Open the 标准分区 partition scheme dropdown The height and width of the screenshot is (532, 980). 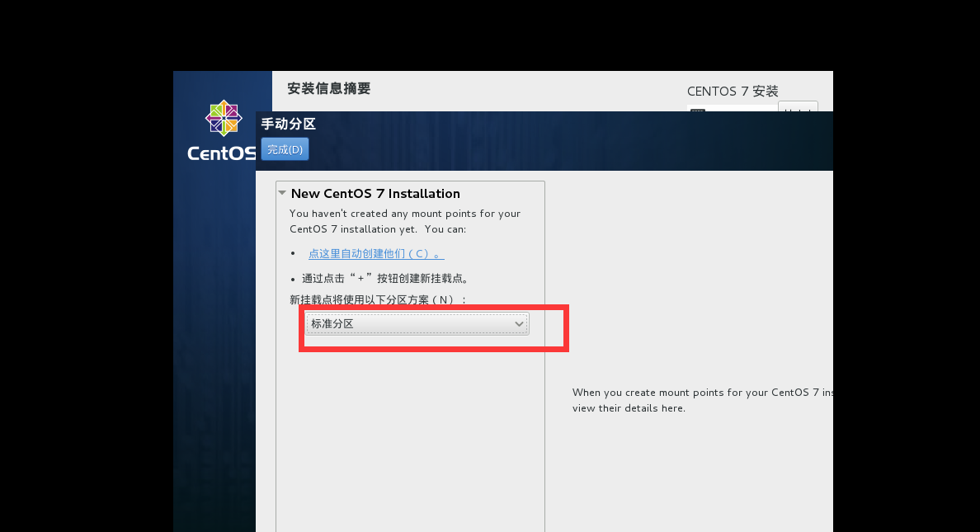[417, 324]
